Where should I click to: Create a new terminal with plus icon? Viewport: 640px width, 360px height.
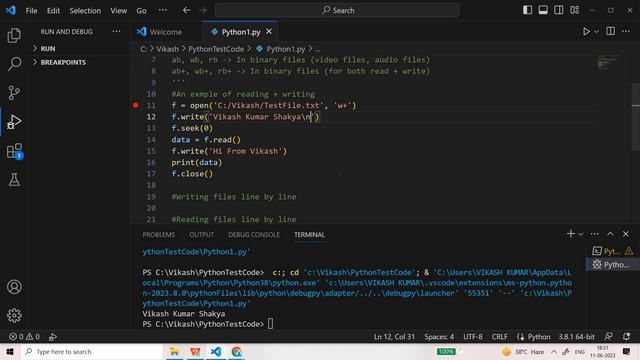pos(571,234)
